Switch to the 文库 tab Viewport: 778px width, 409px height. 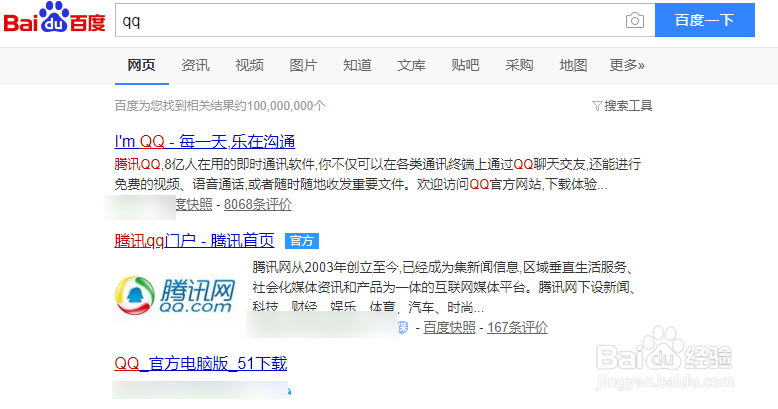pos(411,66)
